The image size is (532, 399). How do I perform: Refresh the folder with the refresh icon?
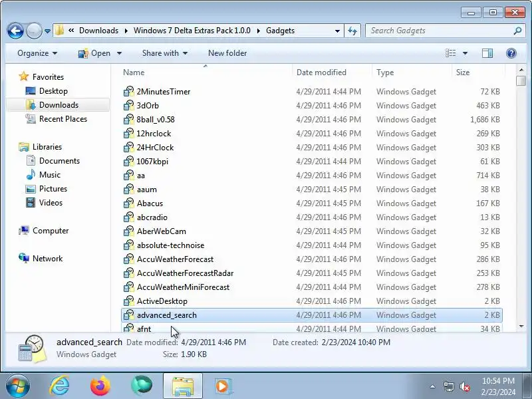(352, 31)
